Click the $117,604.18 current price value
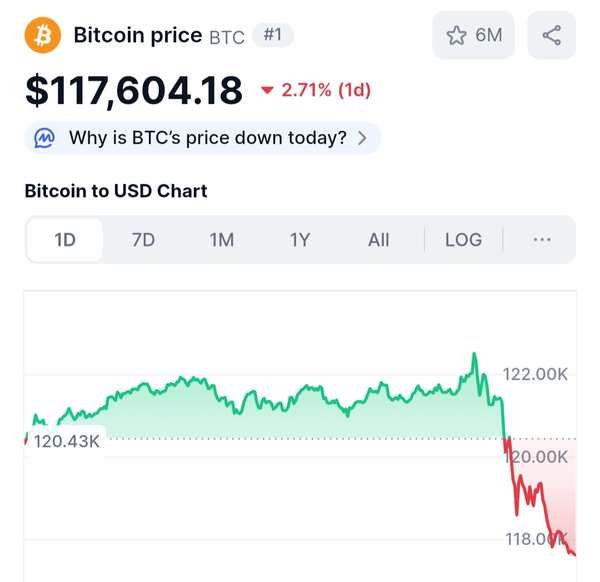This screenshot has width=600, height=582. [134, 91]
